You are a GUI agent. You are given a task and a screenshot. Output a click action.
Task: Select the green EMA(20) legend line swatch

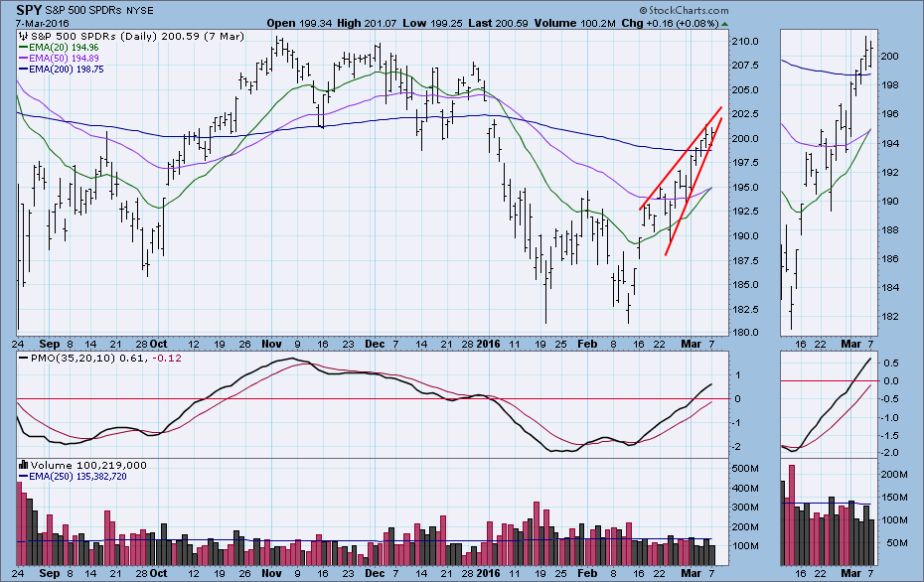point(24,48)
